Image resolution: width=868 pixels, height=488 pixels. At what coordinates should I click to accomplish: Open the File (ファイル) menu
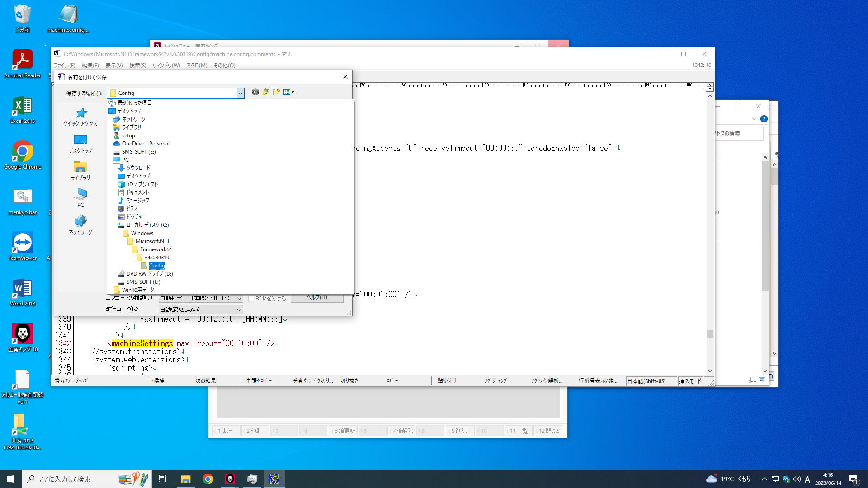[x=65, y=66]
